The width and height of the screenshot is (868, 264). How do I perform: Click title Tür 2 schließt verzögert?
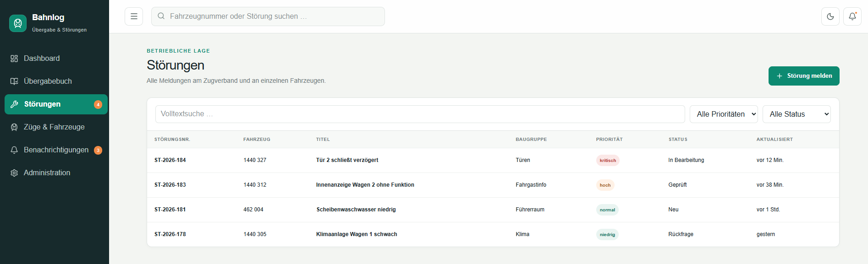(x=347, y=160)
